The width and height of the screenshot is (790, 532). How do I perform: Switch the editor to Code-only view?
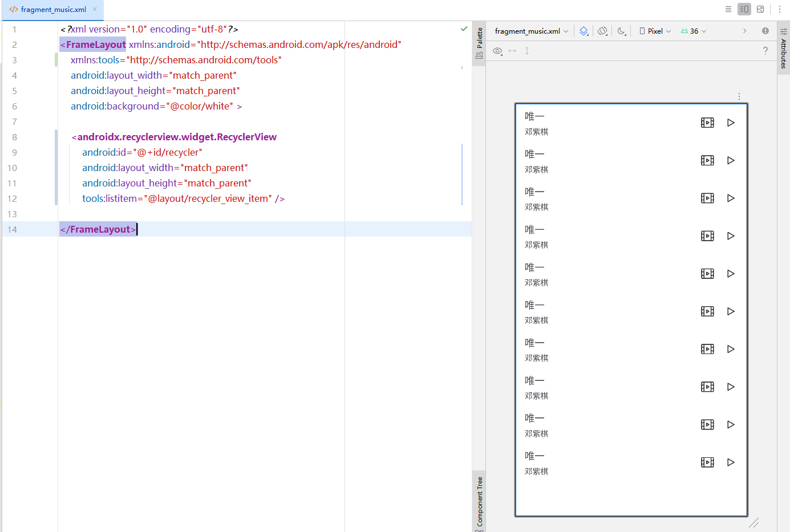point(728,9)
